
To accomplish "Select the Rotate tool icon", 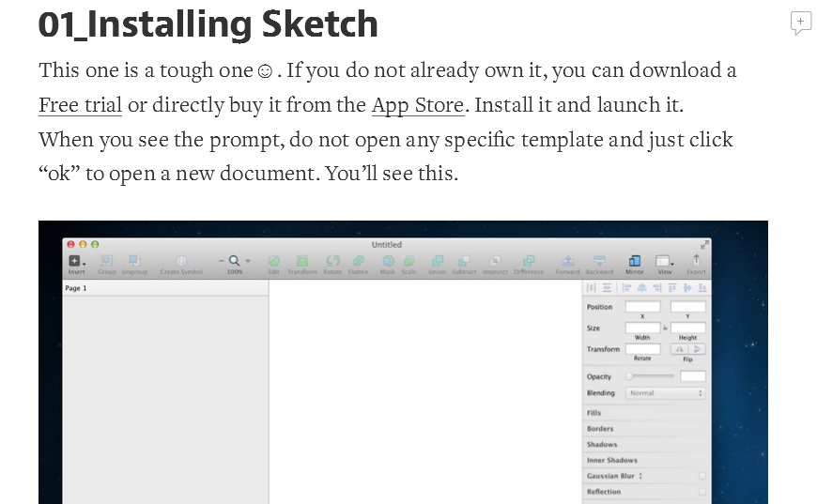I will (332, 261).
